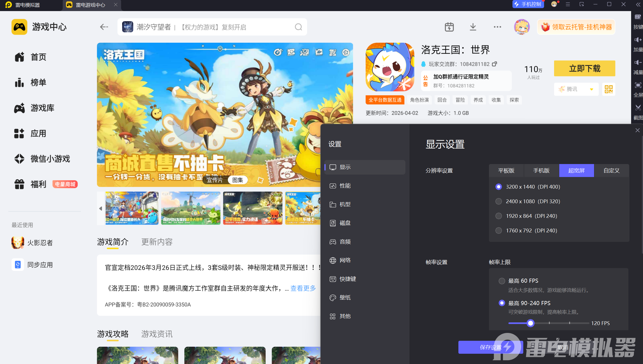
Task: Click the 立即下载 button
Action: click(x=584, y=68)
